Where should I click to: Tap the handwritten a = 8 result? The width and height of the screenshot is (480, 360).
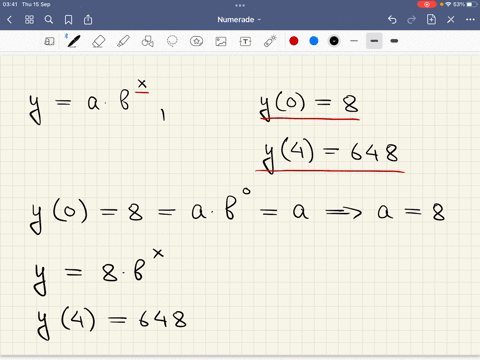tap(411, 212)
